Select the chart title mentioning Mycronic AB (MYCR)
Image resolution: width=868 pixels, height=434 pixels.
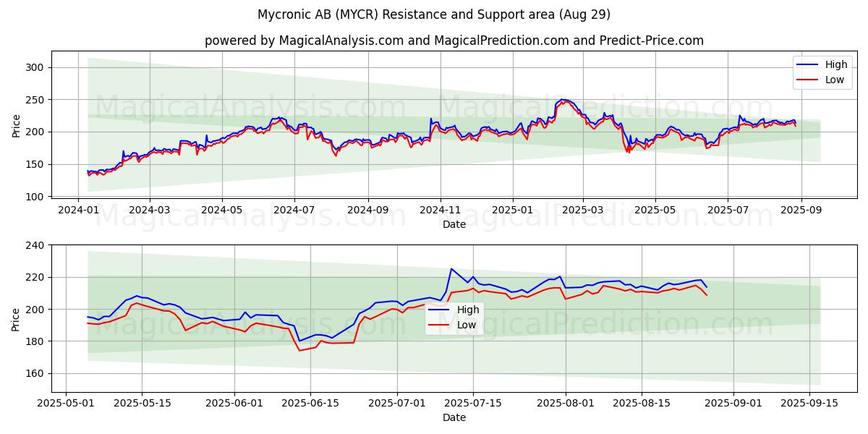point(434,14)
